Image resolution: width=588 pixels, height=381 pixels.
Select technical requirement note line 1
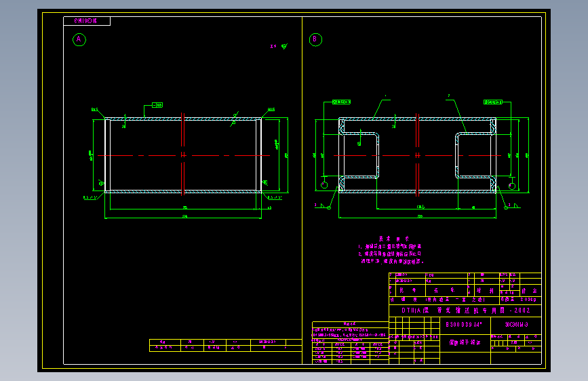point(389,247)
